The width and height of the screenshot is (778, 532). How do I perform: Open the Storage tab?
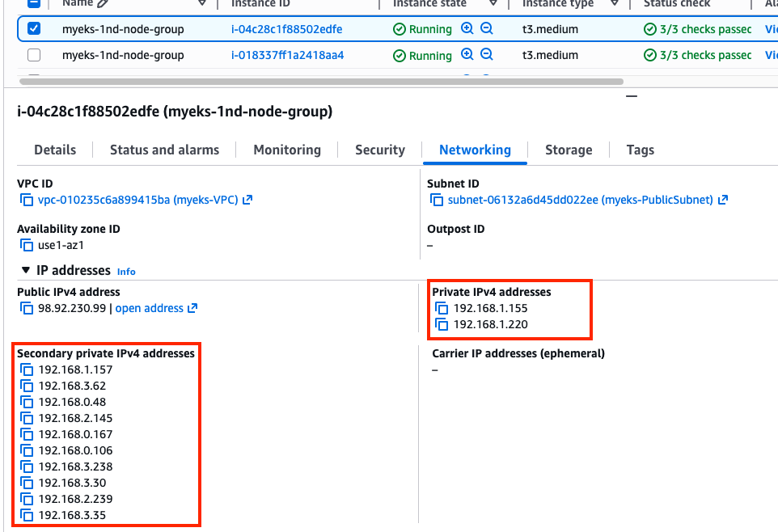[x=568, y=150]
